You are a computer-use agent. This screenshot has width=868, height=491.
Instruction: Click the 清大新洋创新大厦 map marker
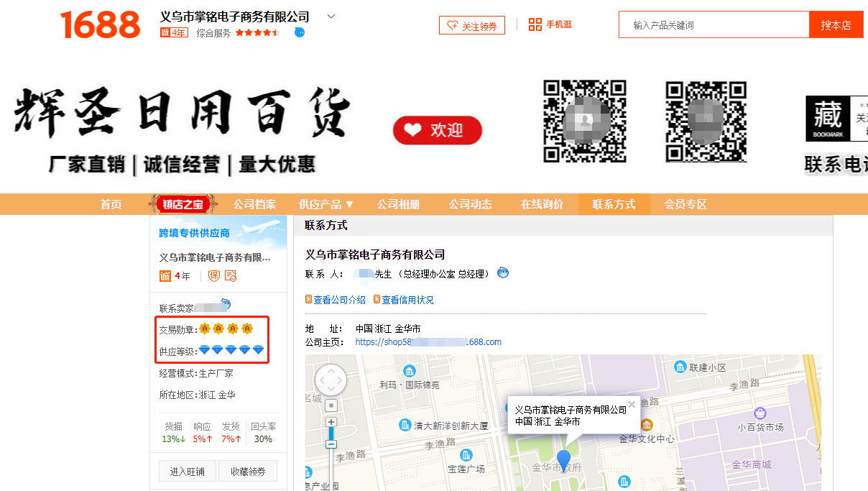(407, 425)
